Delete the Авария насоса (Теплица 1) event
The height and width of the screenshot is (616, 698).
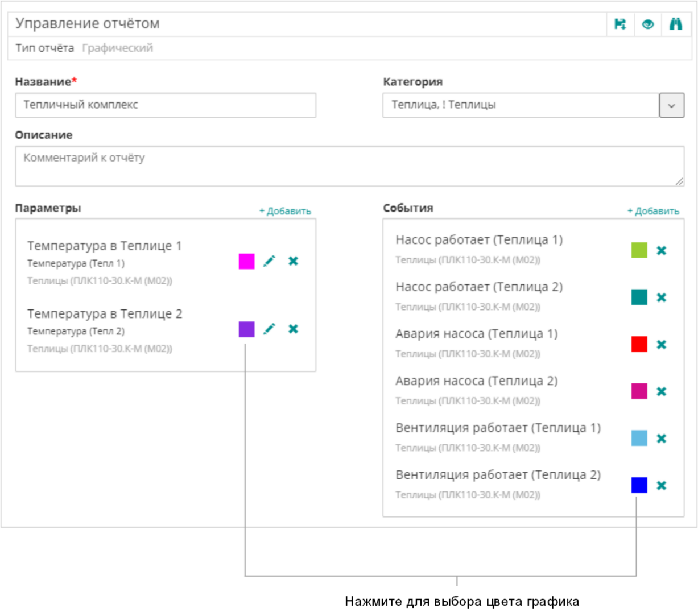point(661,344)
